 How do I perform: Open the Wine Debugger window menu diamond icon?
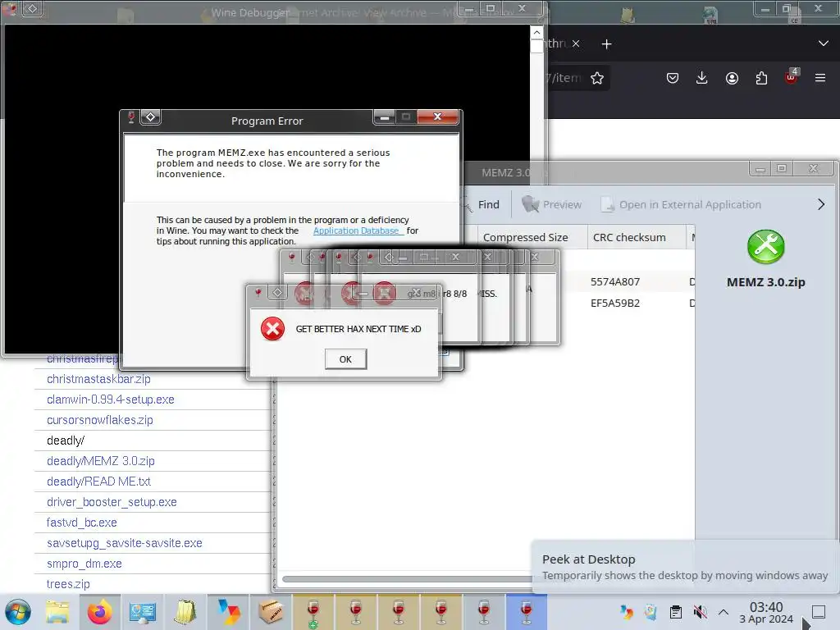pos(32,8)
